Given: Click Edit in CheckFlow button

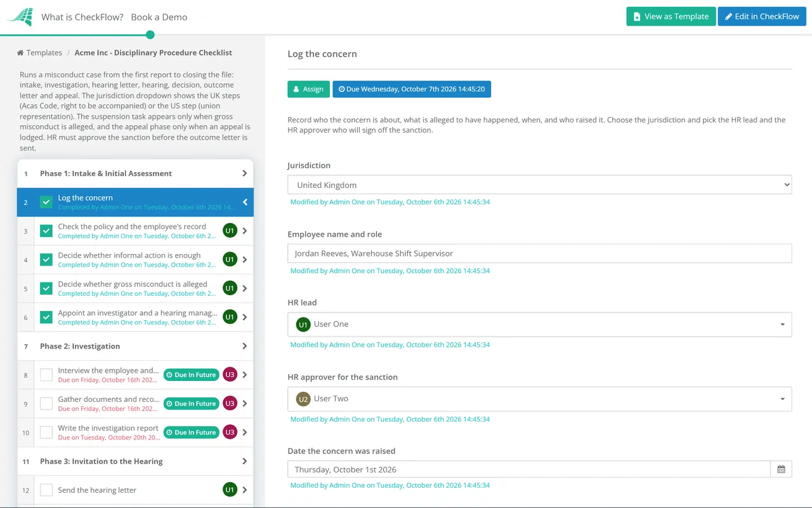Looking at the screenshot, I should (x=762, y=17).
